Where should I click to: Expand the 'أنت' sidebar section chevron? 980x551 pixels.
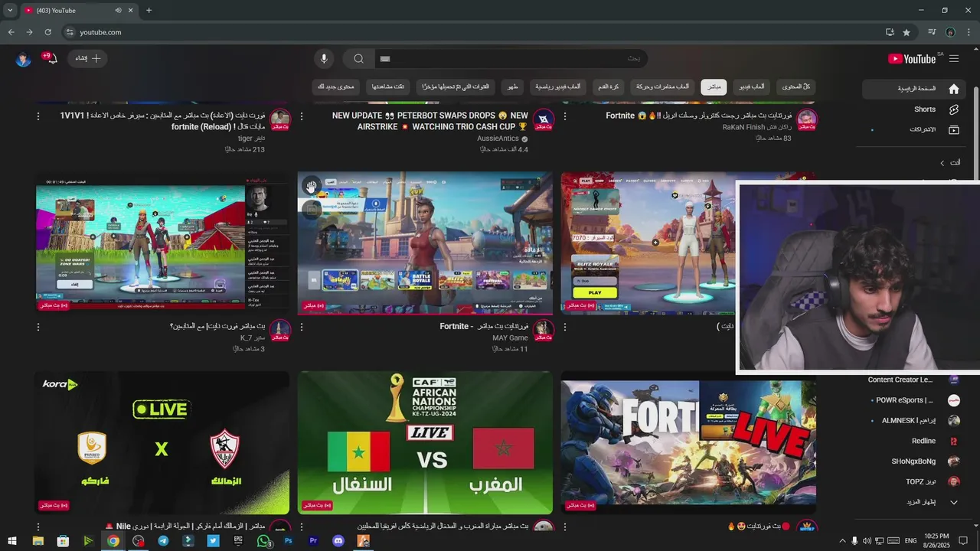[942, 163]
